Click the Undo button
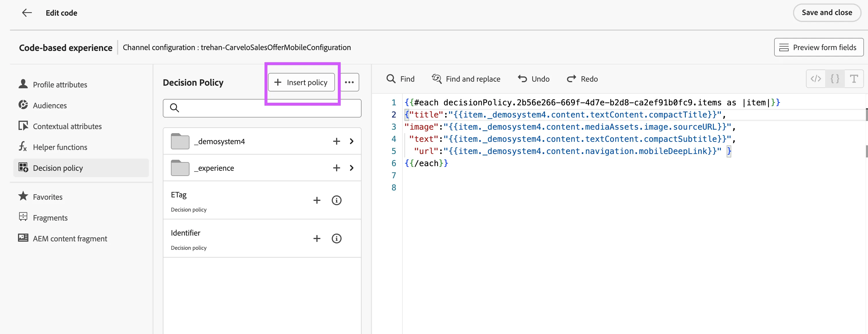 coord(534,79)
